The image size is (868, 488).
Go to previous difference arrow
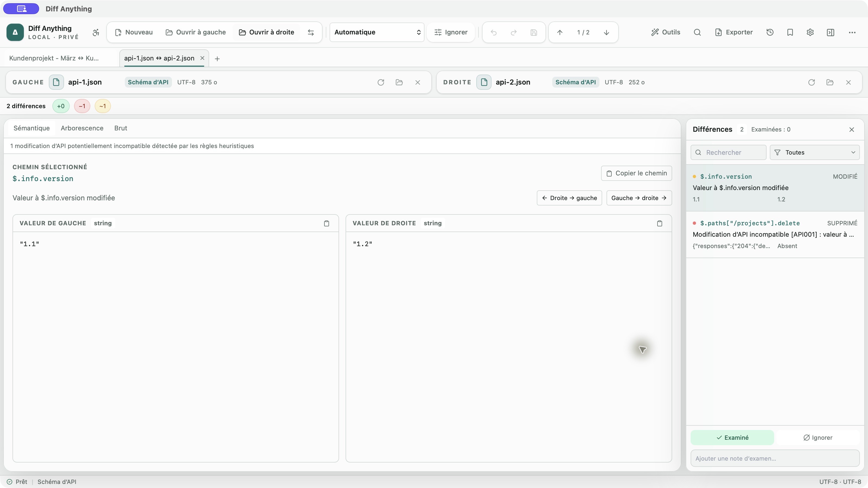560,32
